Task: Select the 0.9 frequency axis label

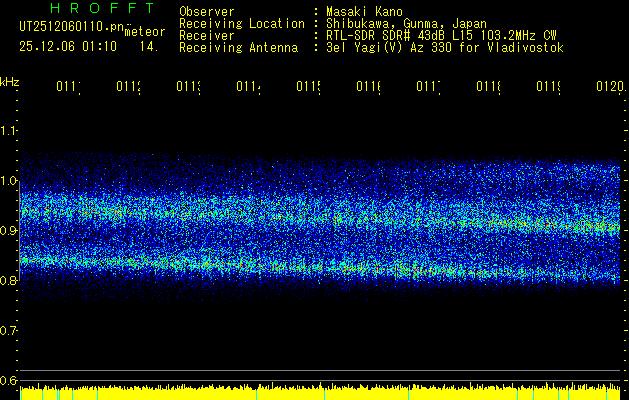Action: 9,231
